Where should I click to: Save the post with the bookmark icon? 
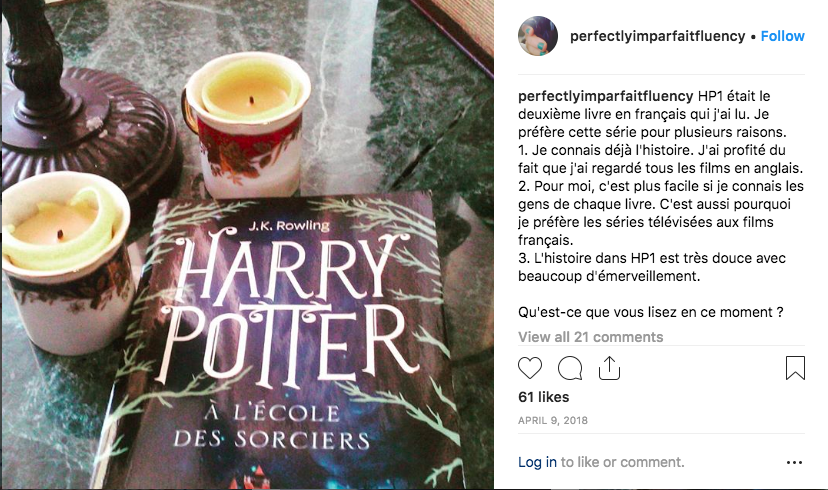coord(795,368)
